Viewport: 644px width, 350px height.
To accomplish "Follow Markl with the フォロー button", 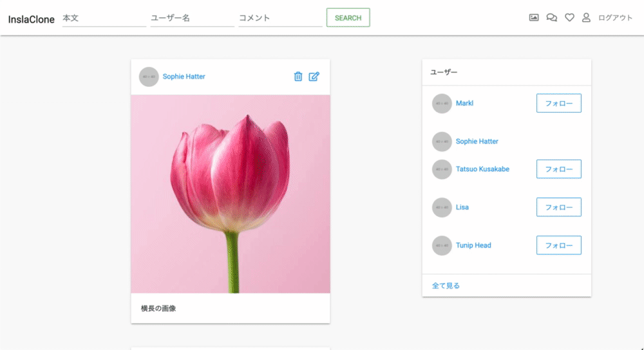I will tap(558, 103).
